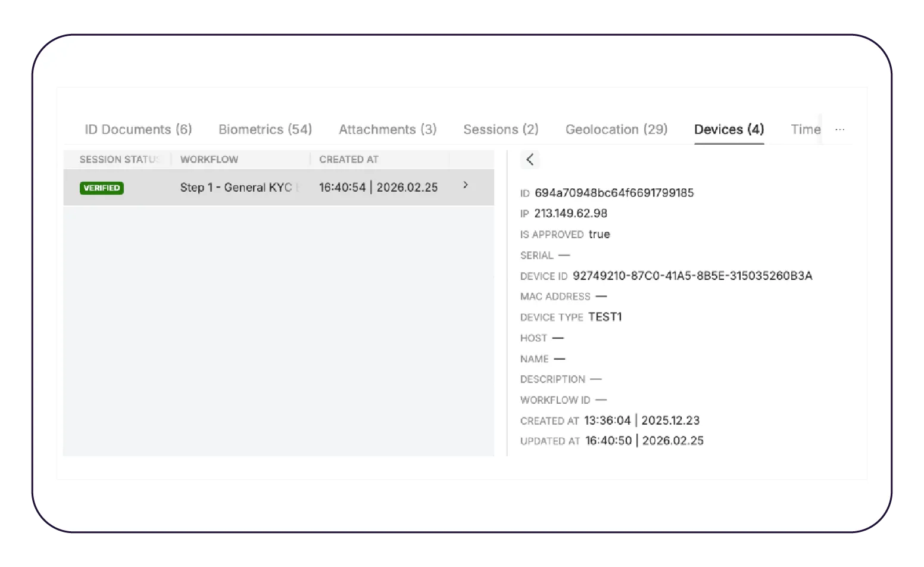Select the Step 1 - General KYC workflow cell

click(x=239, y=188)
